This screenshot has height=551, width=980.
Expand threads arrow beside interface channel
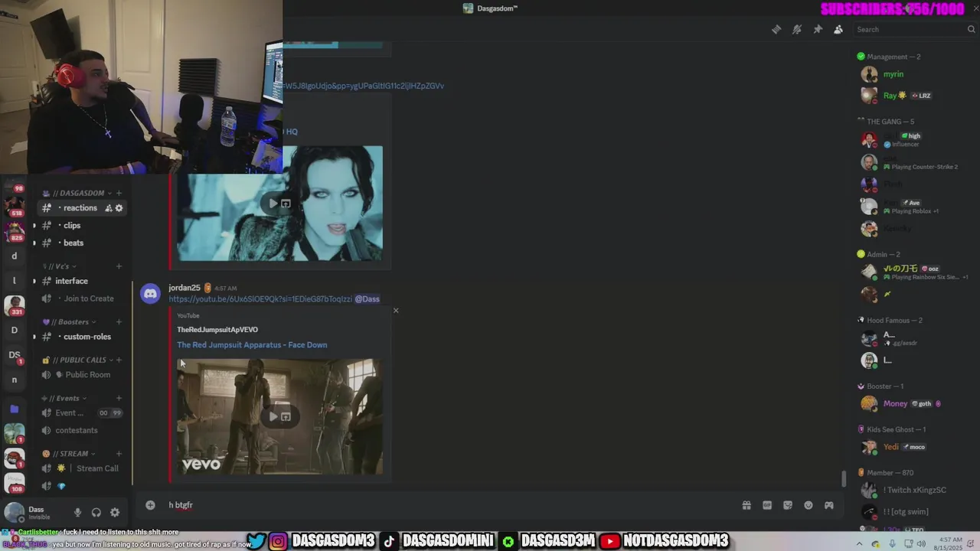coord(34,281)
